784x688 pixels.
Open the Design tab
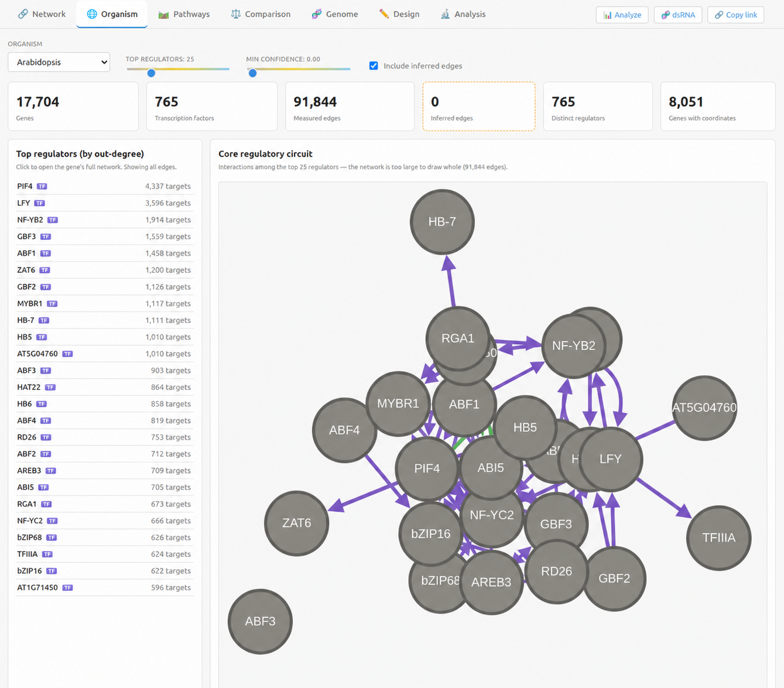399,14
